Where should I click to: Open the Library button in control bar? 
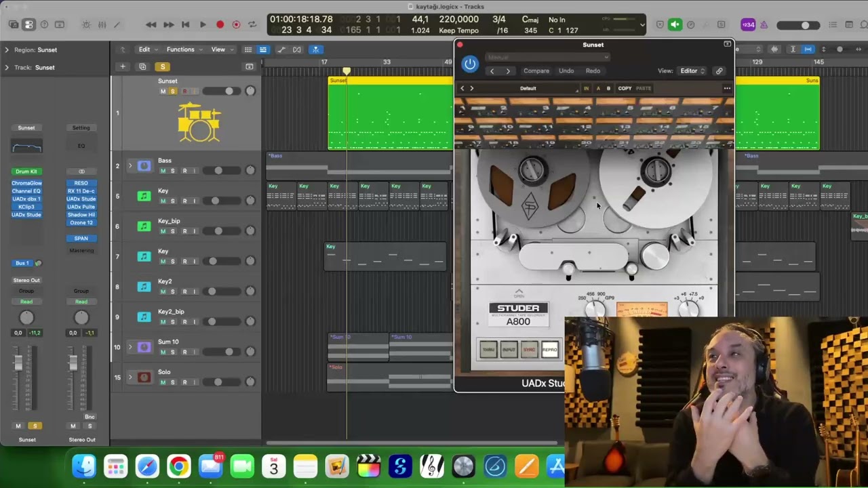tap(14, 24)
